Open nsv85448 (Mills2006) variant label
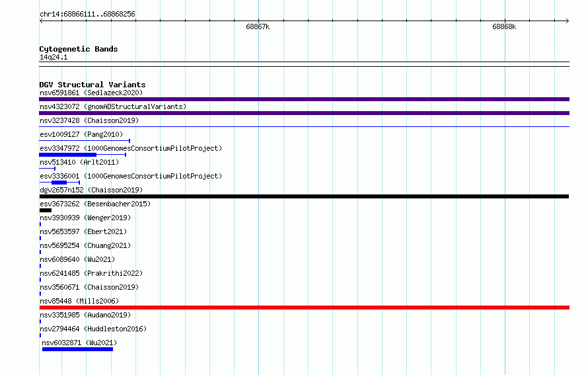The height and width of the screenshot is (375, 588). [79, 301]
